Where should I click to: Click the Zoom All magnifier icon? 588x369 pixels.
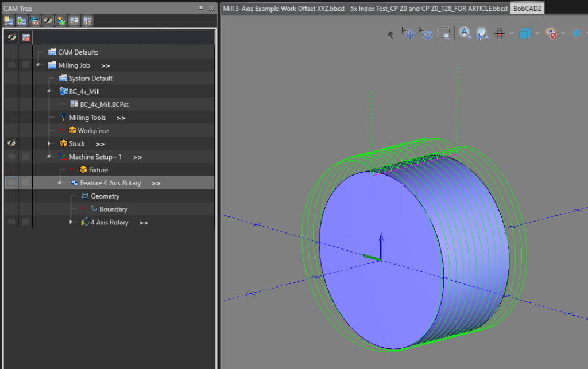464,33
